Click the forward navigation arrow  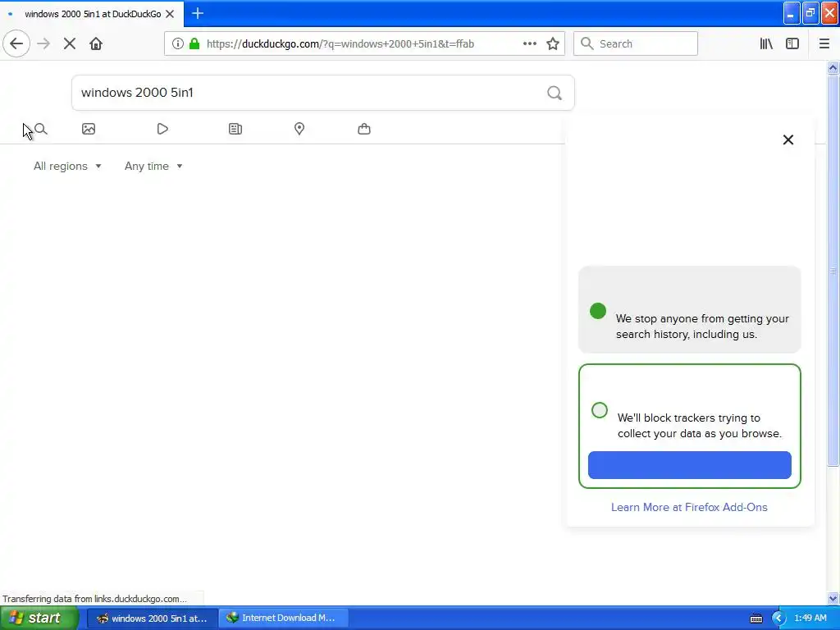(43, 44)
